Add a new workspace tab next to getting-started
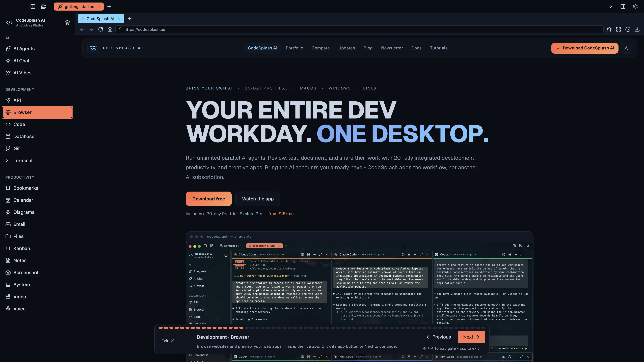This screenshot has width=644, height=362. [x=109, y=7]
